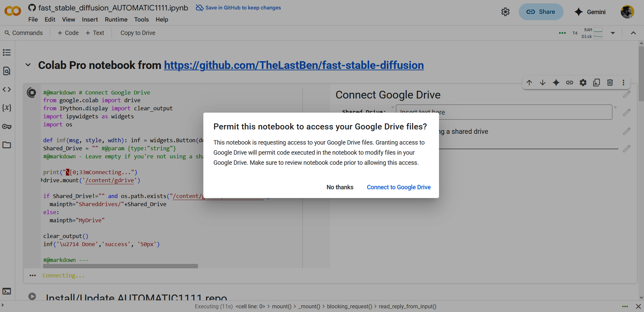Open the variables inspector icon
The image size is (644, 312).
point(7,108)
